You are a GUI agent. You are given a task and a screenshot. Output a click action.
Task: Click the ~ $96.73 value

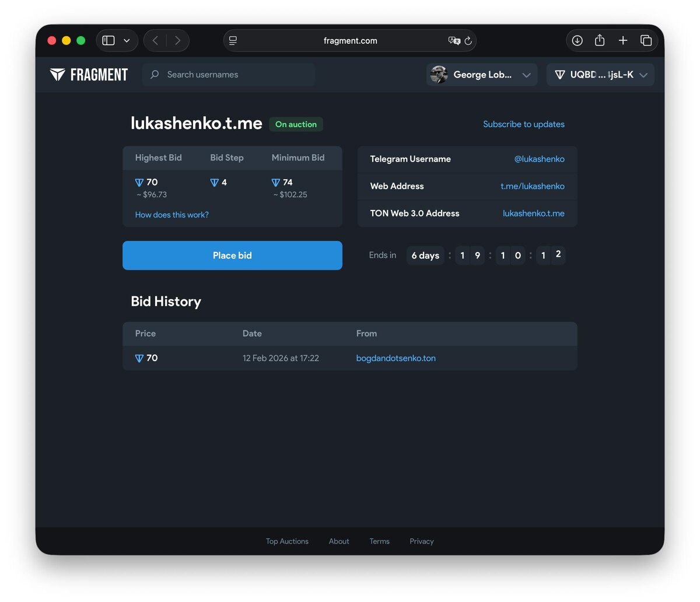coord(152,195)
